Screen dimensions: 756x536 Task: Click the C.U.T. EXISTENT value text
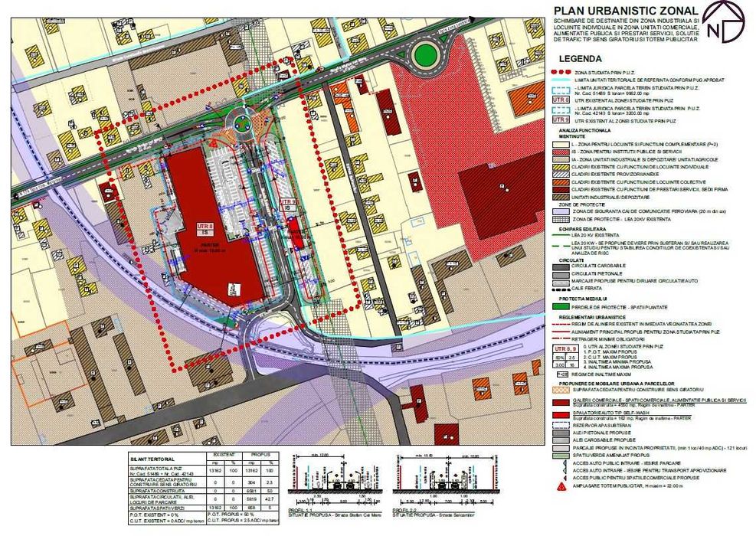pos(167,520)
